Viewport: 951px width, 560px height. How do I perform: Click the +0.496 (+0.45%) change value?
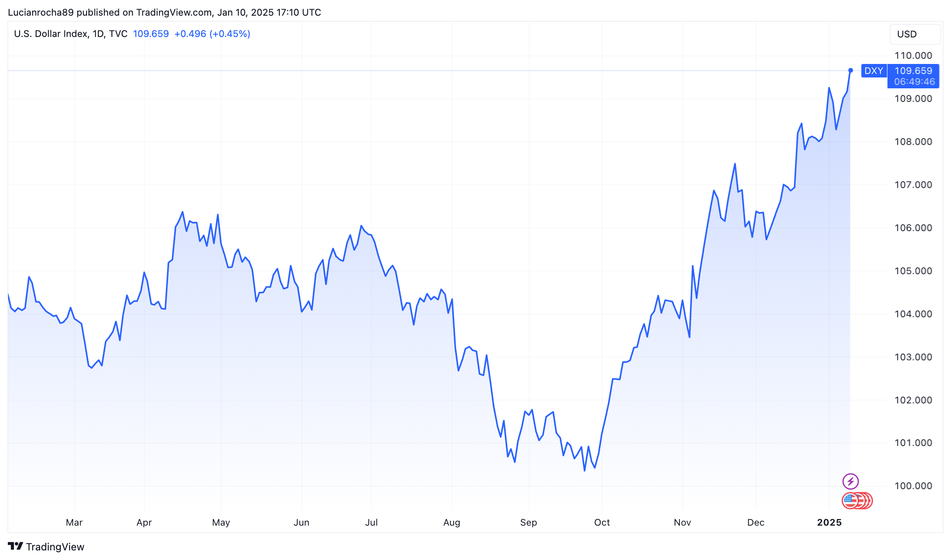point(212,34)
